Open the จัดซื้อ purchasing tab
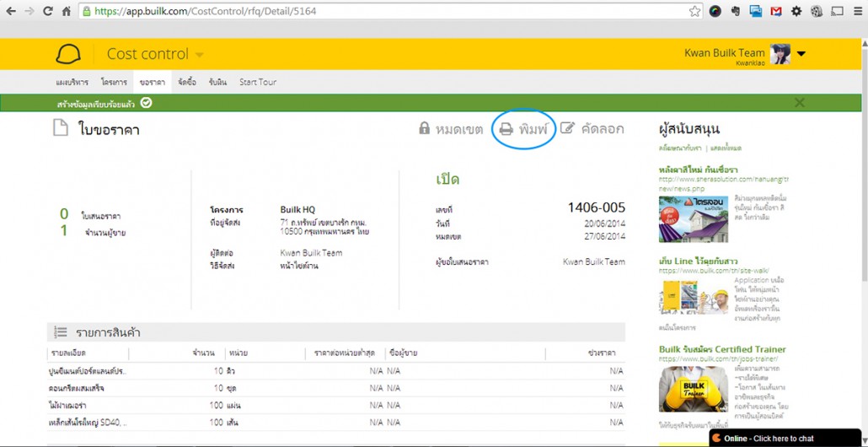The width and height of the screenshot is (868, 447). [x=186, y=82]
